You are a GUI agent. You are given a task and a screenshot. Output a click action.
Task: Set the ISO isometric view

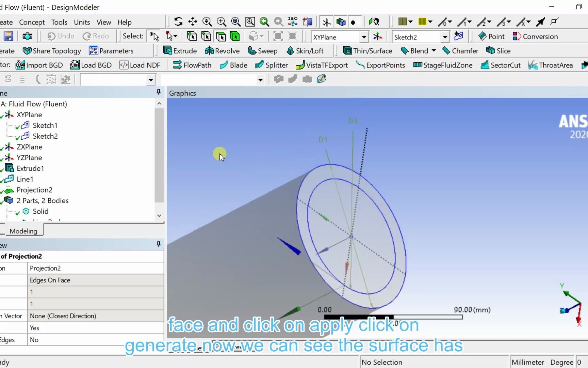tap(293, 22)
